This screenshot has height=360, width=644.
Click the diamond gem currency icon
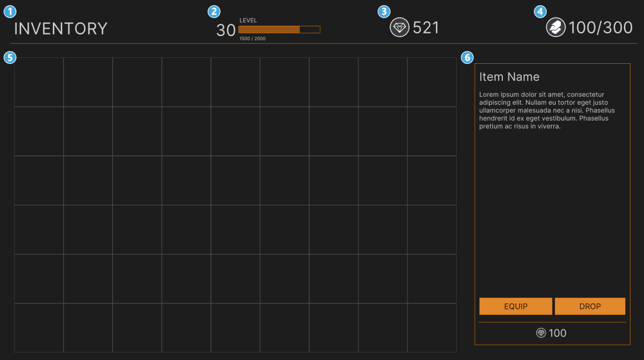(x=400, y=27)
